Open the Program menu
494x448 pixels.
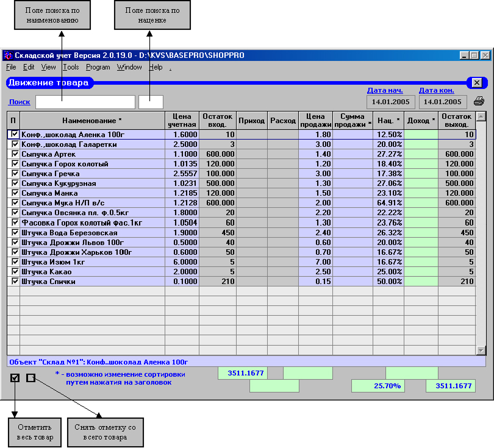(x=98, y=67)
